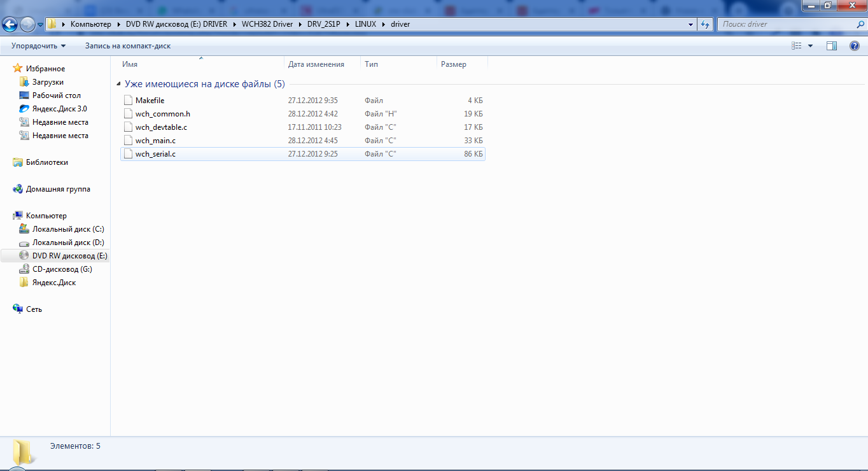Expand breadcrumb arrow after LINUX

[383, 24]
